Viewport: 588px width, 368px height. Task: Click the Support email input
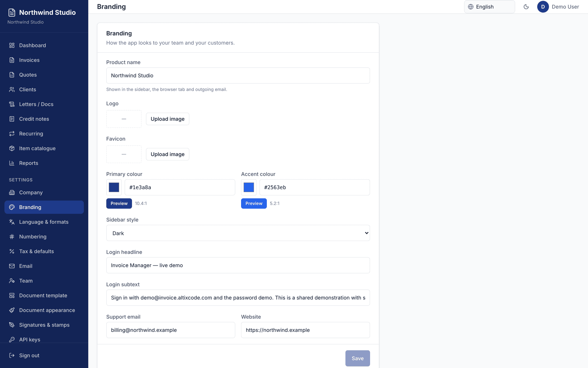click(171, 330)
